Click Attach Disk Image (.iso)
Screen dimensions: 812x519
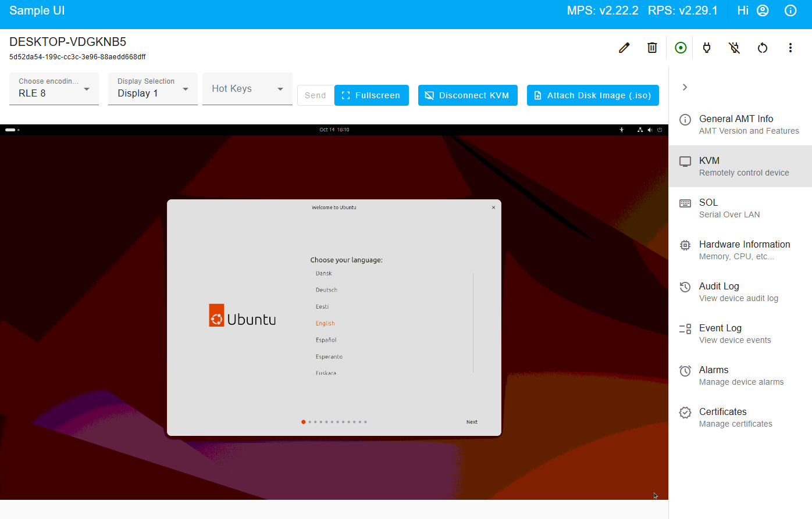coord(593,95)
